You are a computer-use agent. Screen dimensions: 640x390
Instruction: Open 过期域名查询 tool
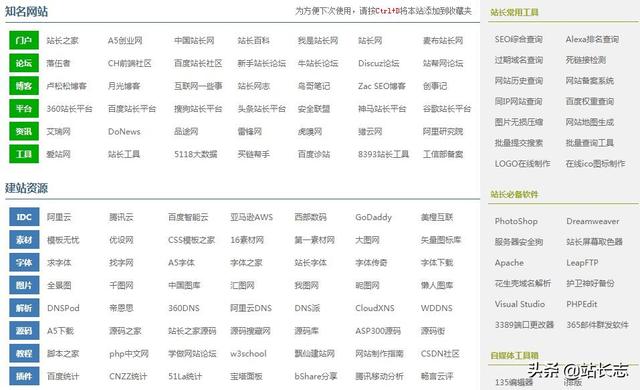point(518,60)
